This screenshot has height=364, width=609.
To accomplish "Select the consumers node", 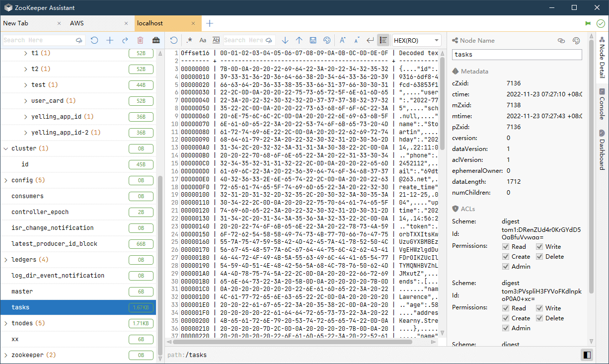I will pyautogui.click(x=78, y=196).
